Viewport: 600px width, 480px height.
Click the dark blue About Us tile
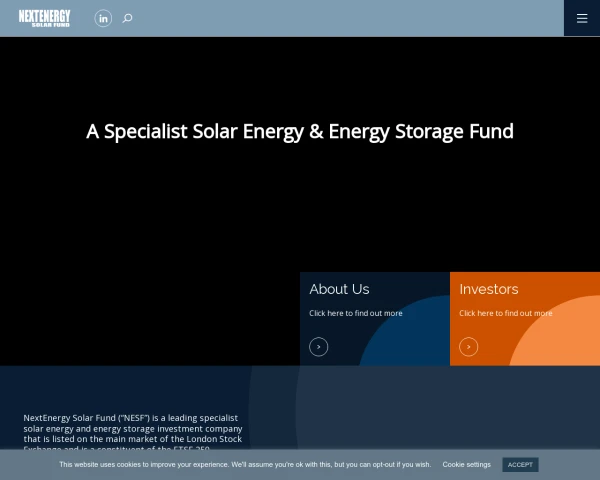coord(375,319)
